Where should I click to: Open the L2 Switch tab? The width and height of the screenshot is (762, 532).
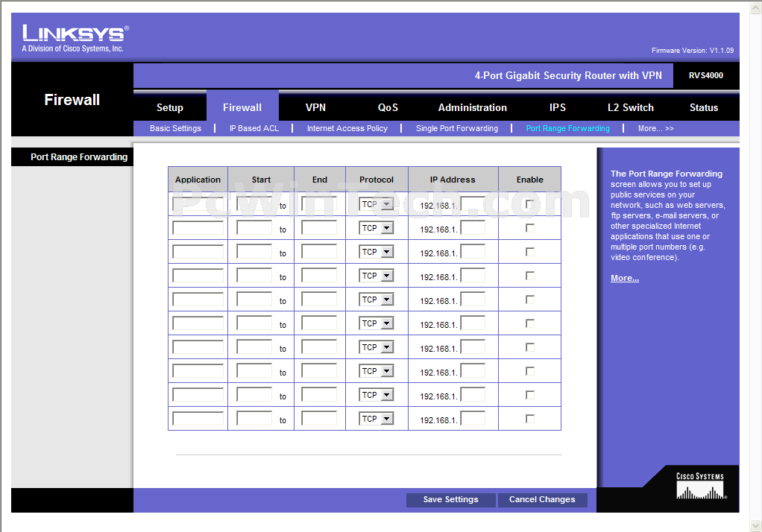coord(630,107)
